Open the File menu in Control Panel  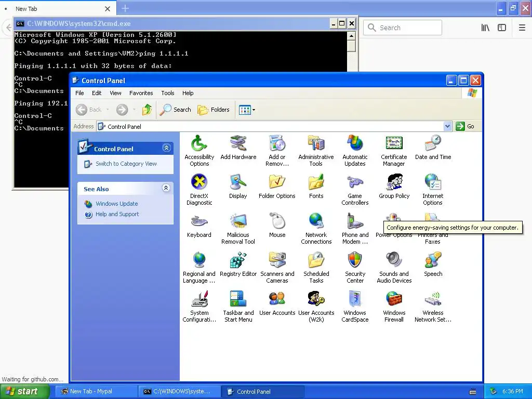click(x=79, y=93)
